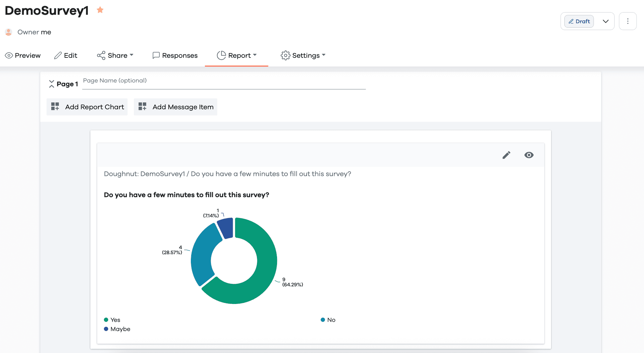Screen dimensions: 644x353
Task: Click the Add Message Item button
Action: (175, 107)
